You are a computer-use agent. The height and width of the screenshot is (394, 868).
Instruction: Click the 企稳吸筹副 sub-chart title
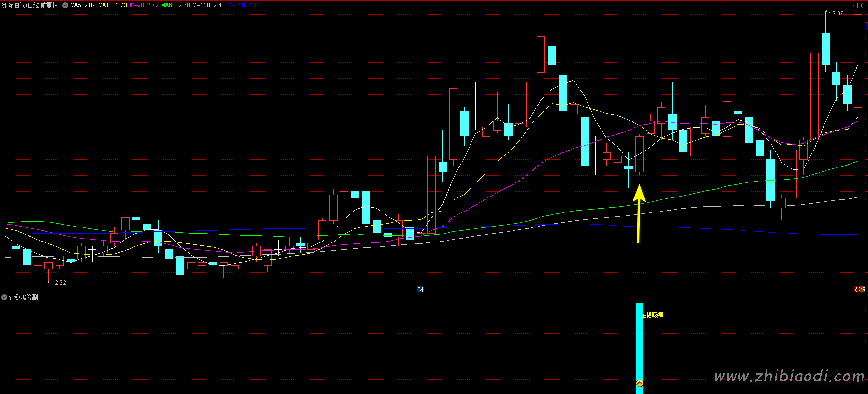click(23, 297)
